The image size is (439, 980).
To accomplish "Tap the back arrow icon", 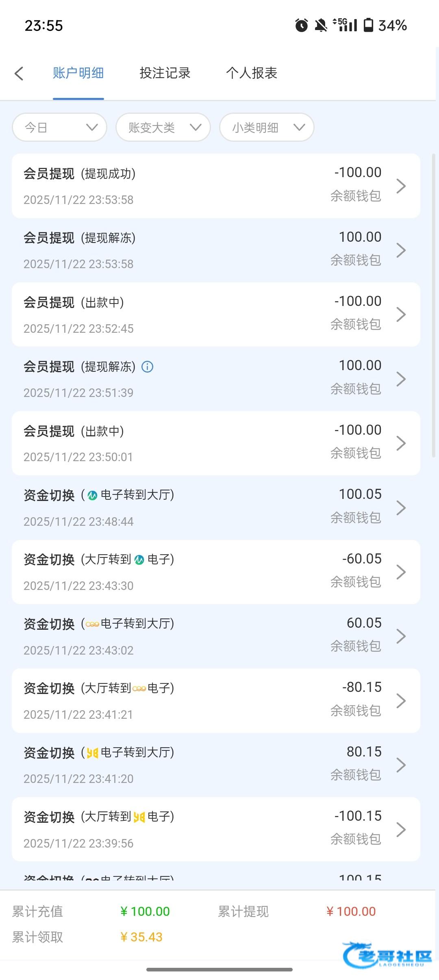I will [x=19, y=74].
